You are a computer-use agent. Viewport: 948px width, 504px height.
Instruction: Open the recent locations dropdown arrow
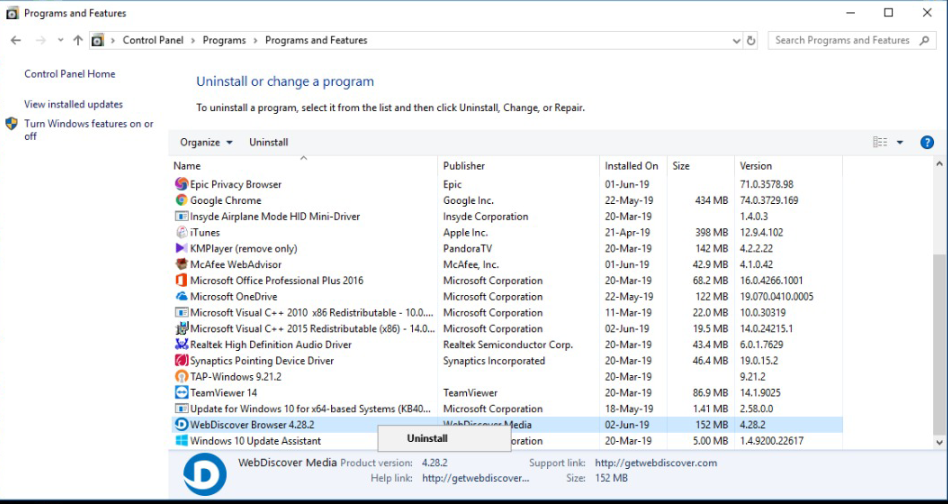pyautogui.click(x=60, y=40)
